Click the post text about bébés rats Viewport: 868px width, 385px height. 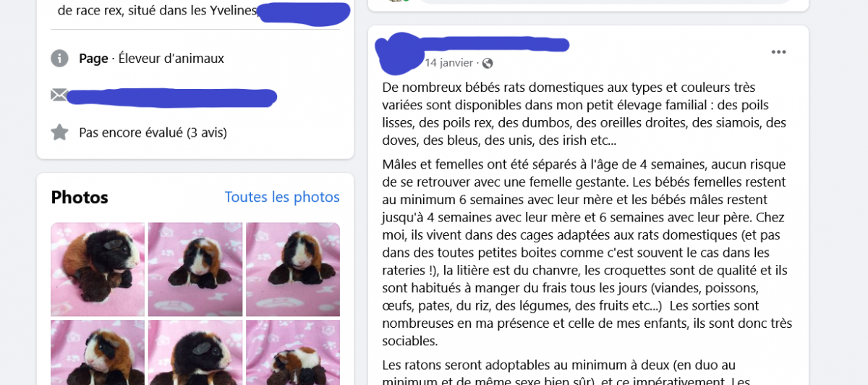pos(584,114)
